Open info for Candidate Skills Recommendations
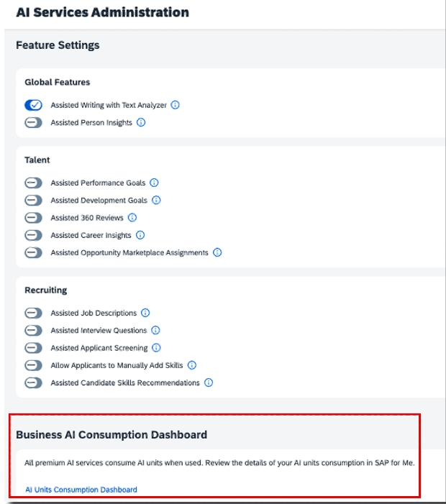The width and height of the screenshot is (446, 504). click(x=209, y=382)
